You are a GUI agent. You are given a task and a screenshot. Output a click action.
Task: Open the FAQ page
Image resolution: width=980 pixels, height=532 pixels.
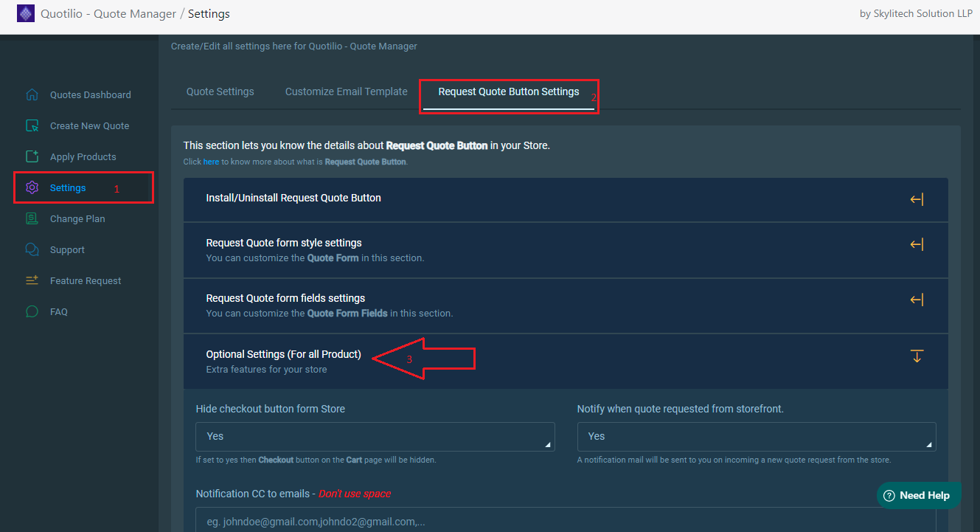(59, 311)
